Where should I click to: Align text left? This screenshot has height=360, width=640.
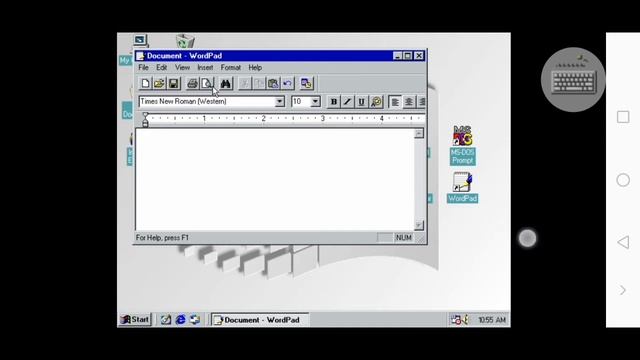click(395, 102)
